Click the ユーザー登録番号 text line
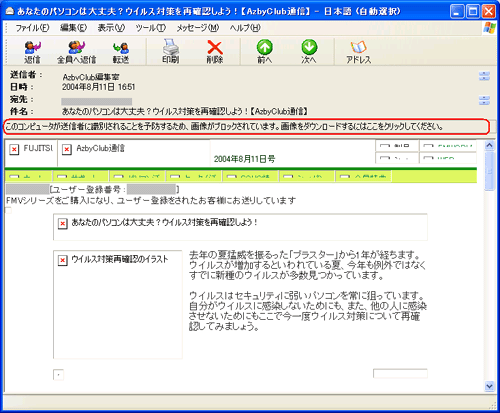The width and height of the screenshot is (500, 413). point(93,190)
